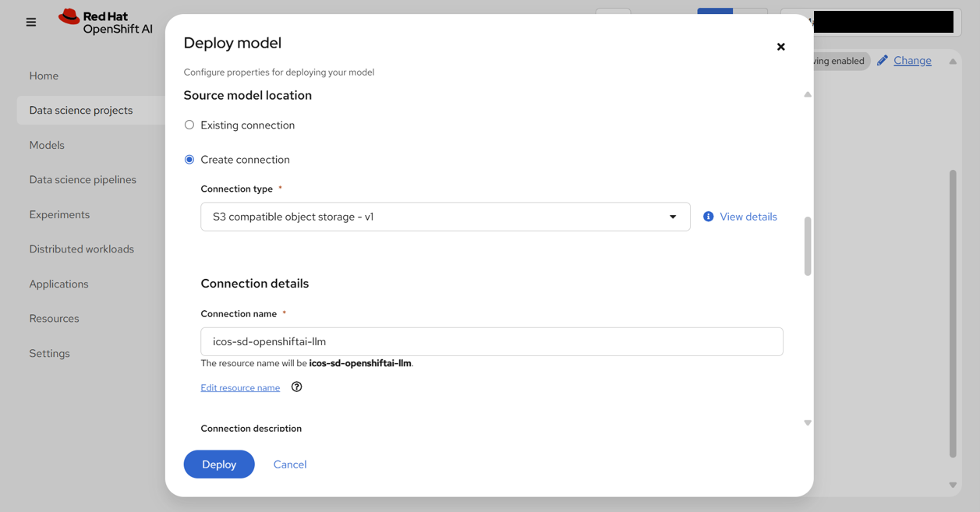Viewport: 980px width, 512px height.
Task: Click the Red Hat OpenShift AI logo
Action: (105, 22)
